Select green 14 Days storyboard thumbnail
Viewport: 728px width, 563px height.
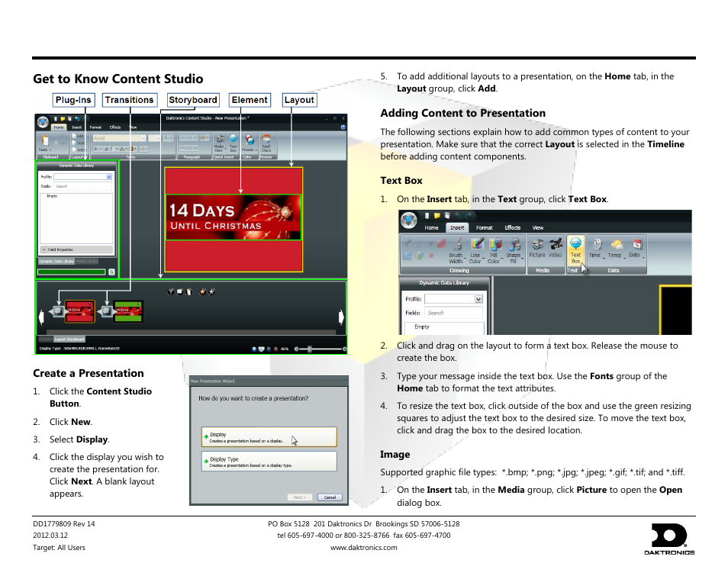pos(128,311)
